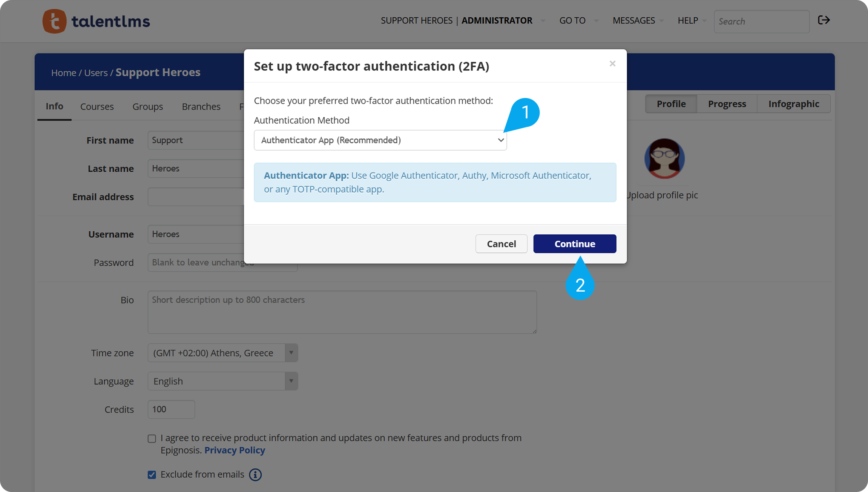Open the Privacy Policy link
This screenshot has height=492, width=868.
(x=235, y=450)
